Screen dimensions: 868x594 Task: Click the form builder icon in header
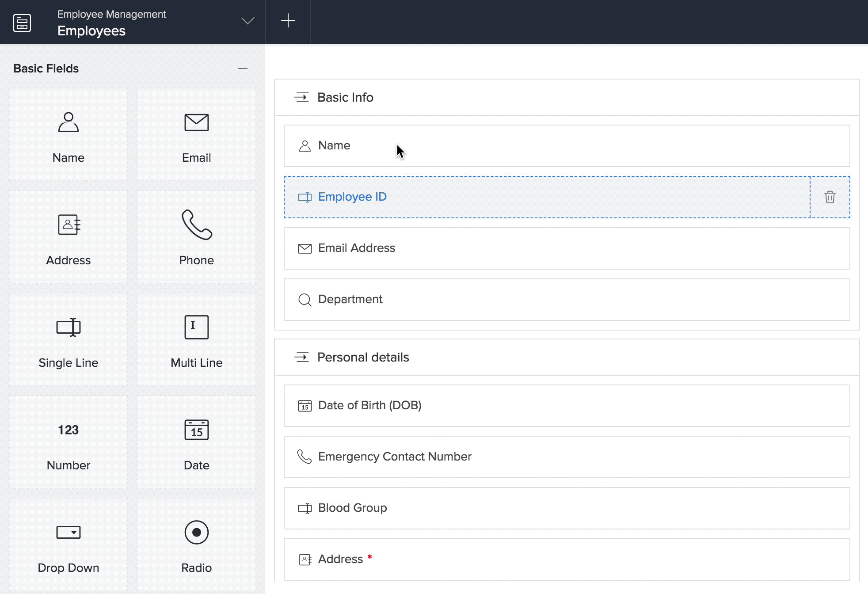[22, 23]
